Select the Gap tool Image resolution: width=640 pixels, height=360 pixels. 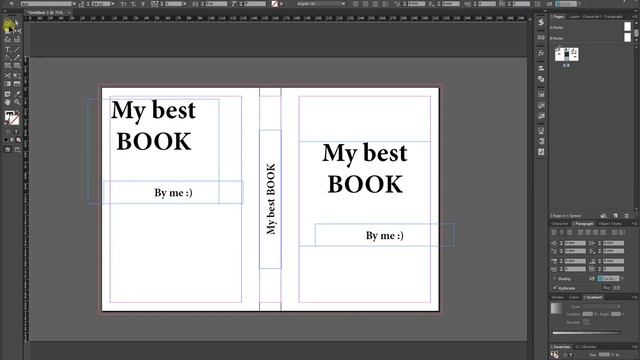click(x=17, y=31)
